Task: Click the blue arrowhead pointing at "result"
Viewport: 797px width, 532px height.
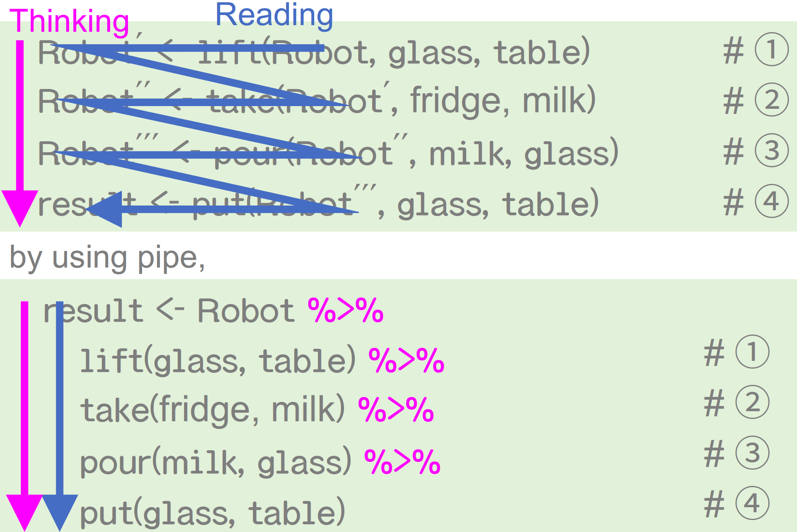Action: tap(105, 209)
